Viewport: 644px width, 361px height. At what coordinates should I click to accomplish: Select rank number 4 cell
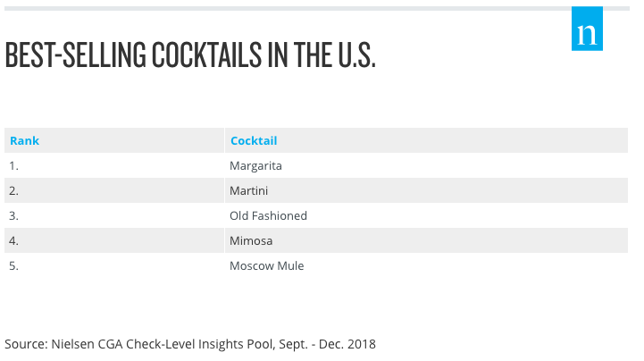click(114, 240)
